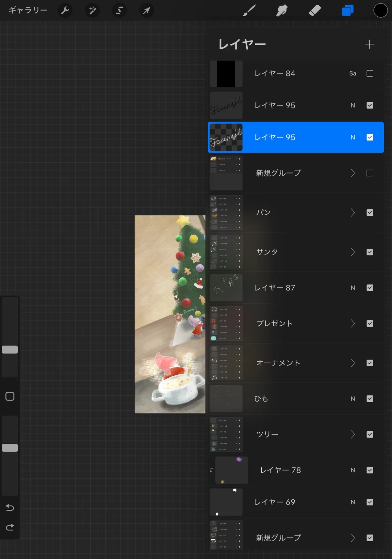
Task: Select the オーナメント group name
Action: 278,363
